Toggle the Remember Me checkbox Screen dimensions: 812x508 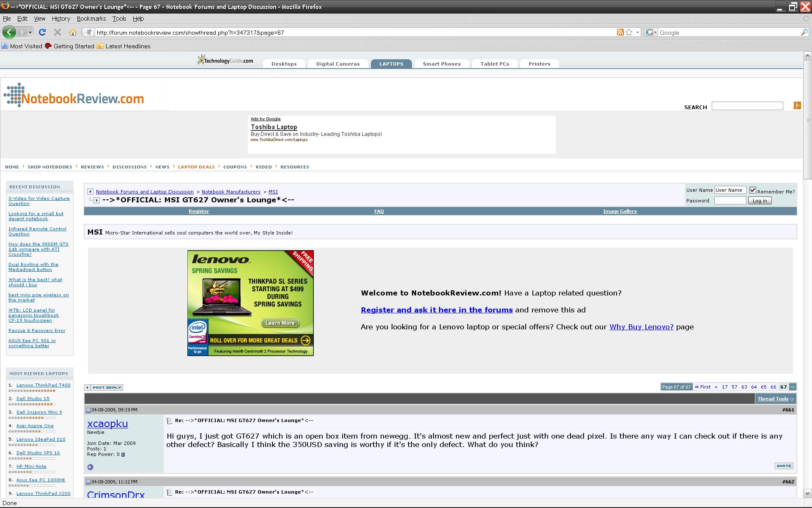click(753, 190)
